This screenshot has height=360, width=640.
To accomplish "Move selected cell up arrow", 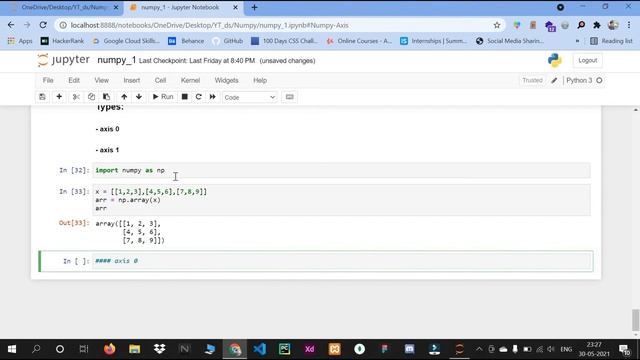I will click(x=124, y=97).
